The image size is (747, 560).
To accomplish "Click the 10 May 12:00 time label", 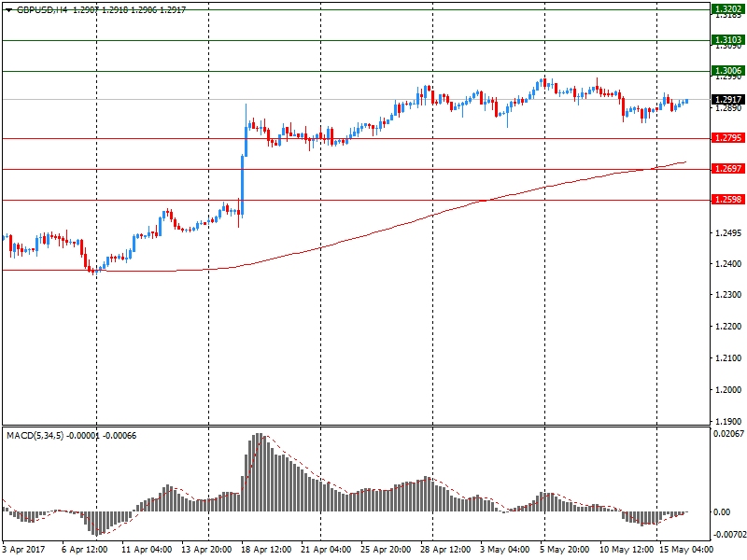I will (626, 550).
